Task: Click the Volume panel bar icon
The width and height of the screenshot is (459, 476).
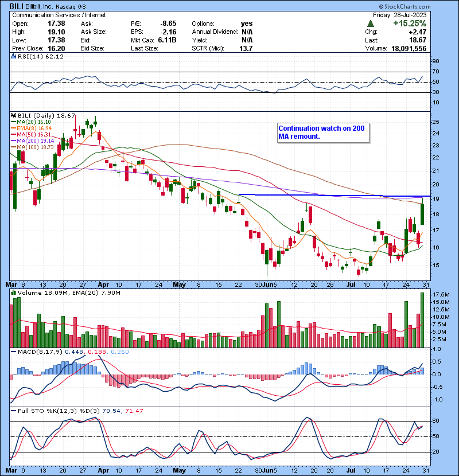Action: tap(13, 292)
